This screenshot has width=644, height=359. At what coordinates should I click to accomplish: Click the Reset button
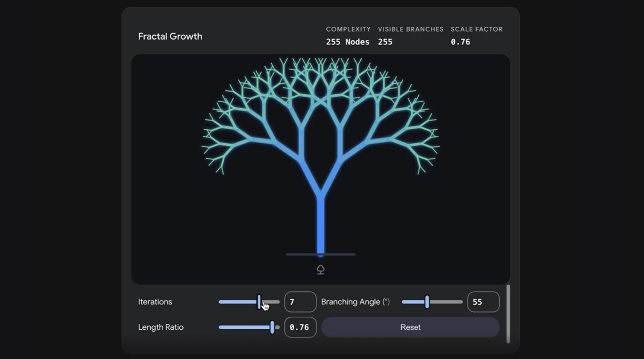(410, 327)
